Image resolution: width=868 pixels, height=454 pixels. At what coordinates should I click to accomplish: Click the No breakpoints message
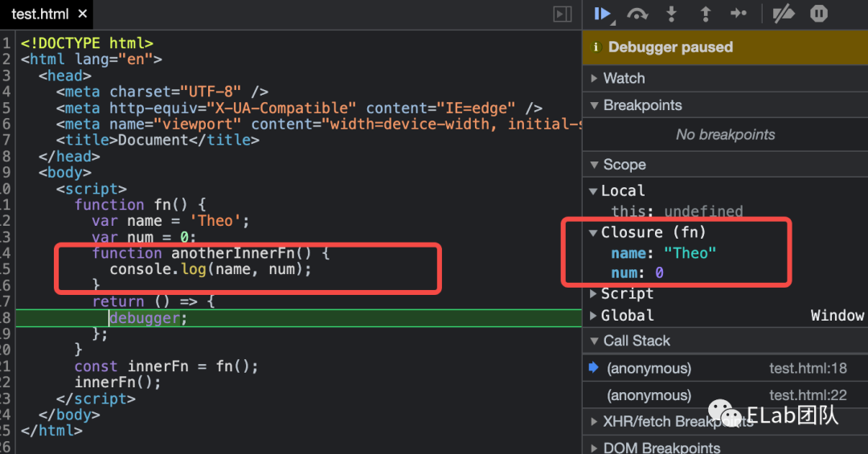click(725, 134)
